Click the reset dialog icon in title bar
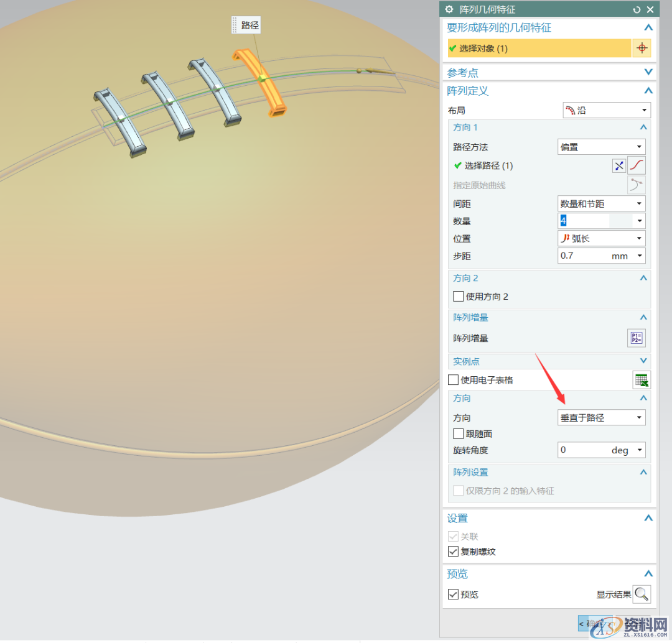The height and width of the screenshot is (643, 672). pyautogui.click(x=637, y=9)
